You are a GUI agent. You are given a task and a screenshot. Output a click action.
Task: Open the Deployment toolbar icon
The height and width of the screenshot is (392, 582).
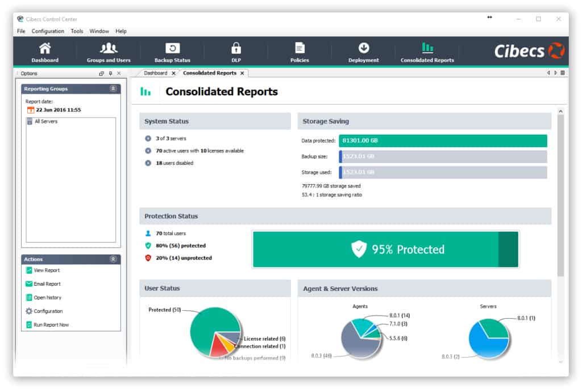coord(363,52)
